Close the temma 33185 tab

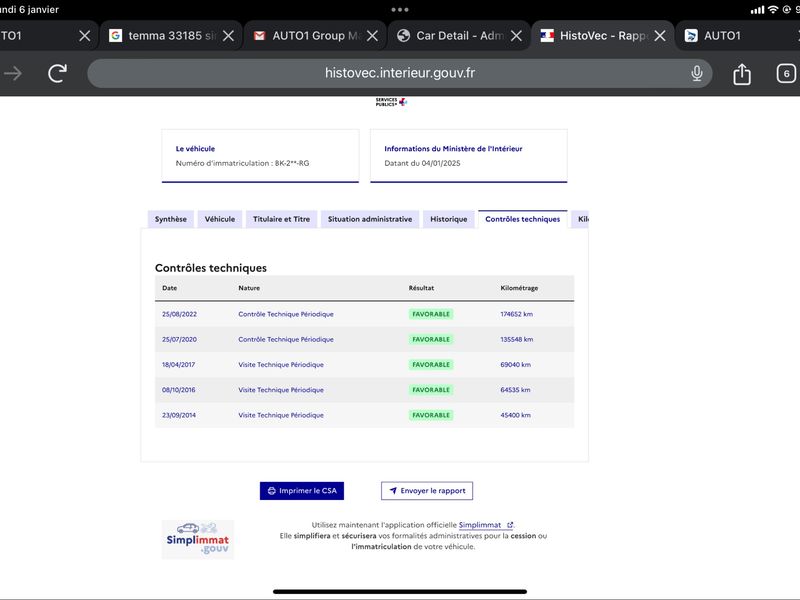(x=229, y=36)
